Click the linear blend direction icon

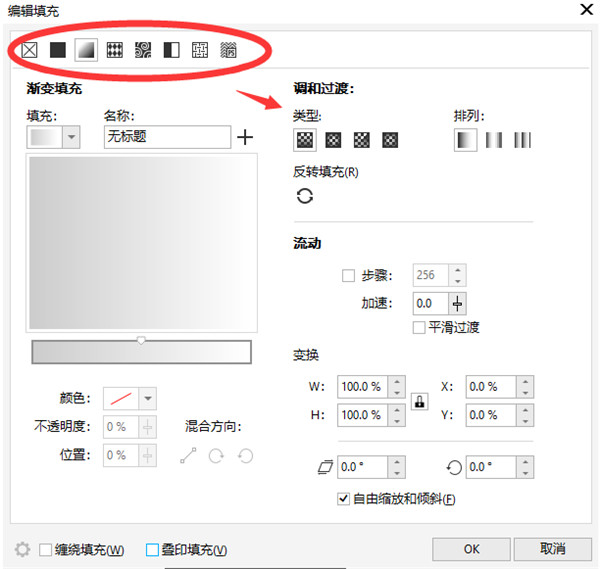point(188,455)
